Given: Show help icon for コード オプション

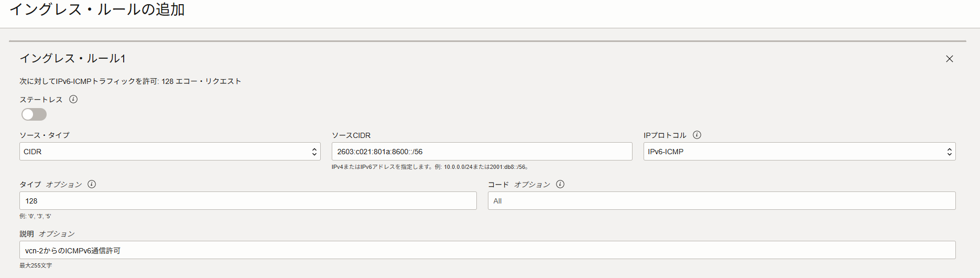Looking at the screenshot, I should pyautogui.click(x=560, y=184).
